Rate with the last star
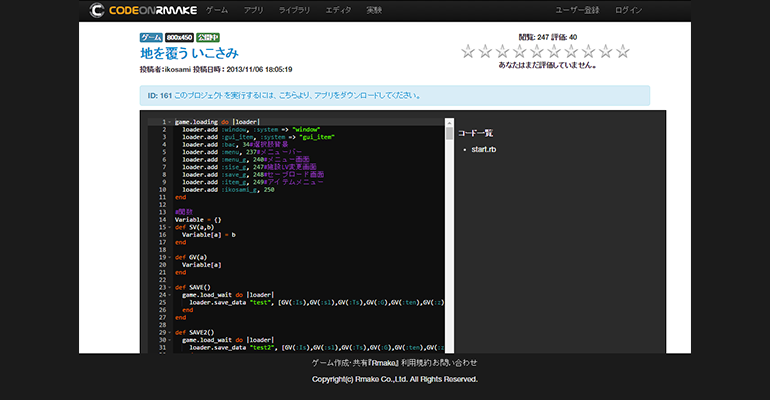Image resolution: width=770 pixels, height=400 pixels. [x=622, y=52]
